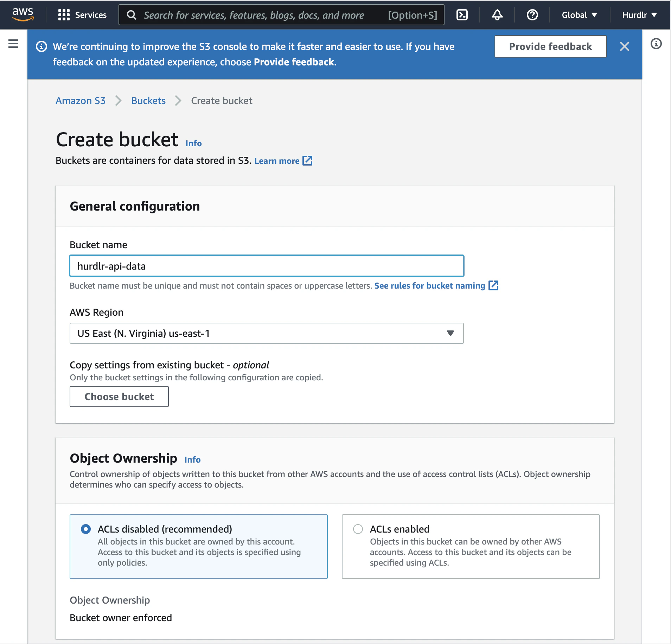Click the Learn more external link icon
671x644 pixels.
(307, 161)
